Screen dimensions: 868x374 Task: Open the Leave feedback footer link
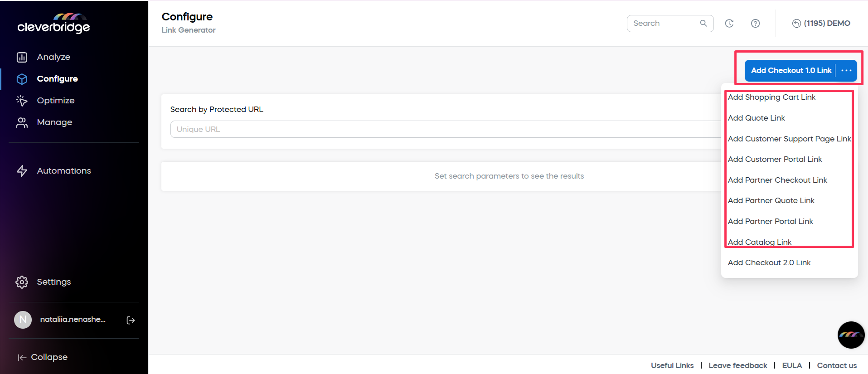coord(737,365)
